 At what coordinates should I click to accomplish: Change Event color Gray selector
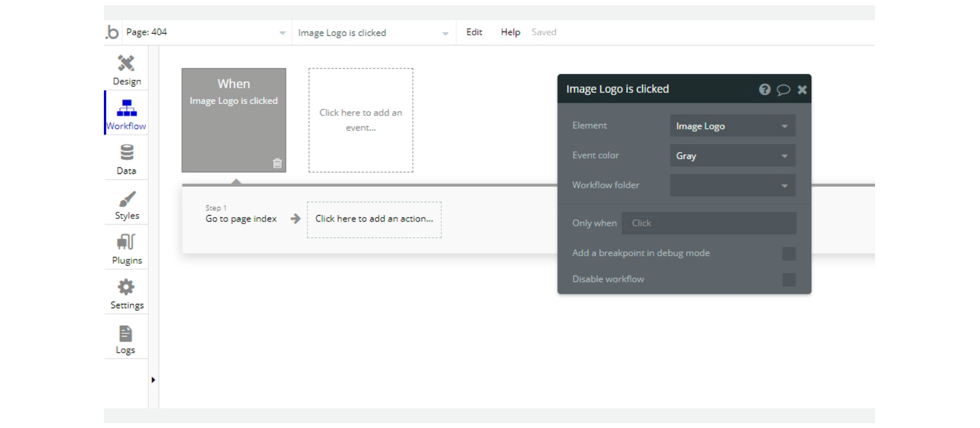pyautogui.click(x=733, y=156)
